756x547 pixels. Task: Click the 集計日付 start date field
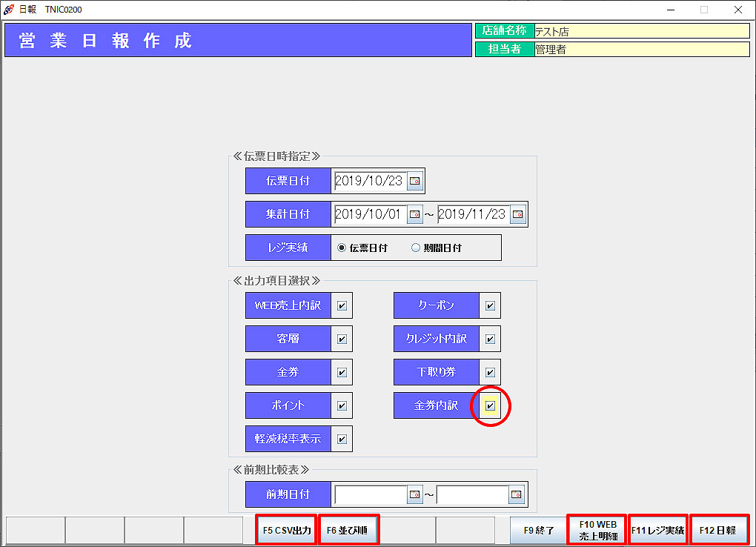(x=370, y=214)
